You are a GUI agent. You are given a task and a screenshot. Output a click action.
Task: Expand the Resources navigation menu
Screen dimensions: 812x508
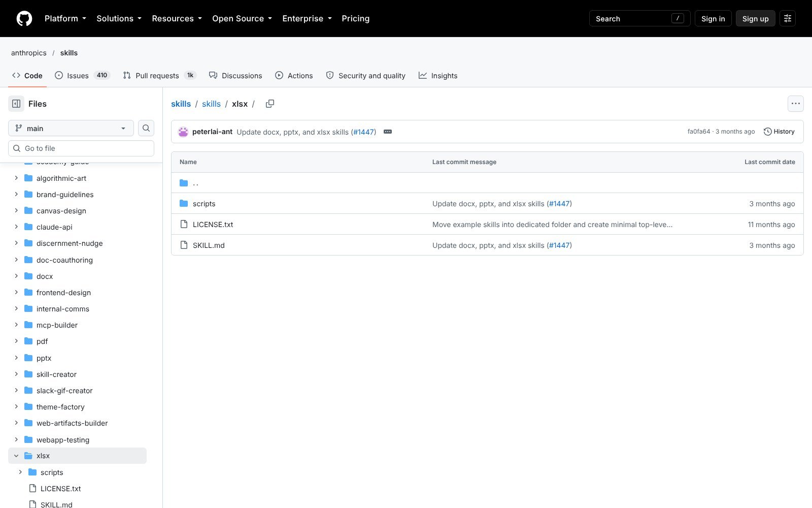[177, 18]
